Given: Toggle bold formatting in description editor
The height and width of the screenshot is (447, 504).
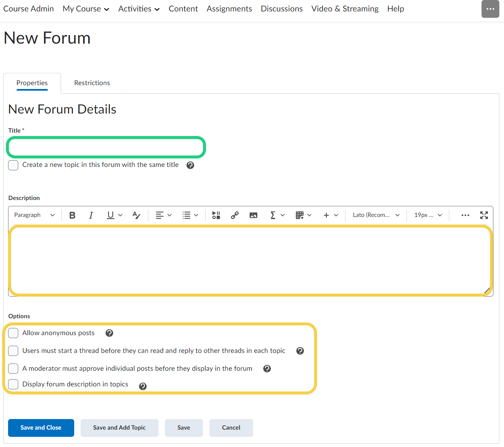Looking at the screenshot, I should pos(72,215).
